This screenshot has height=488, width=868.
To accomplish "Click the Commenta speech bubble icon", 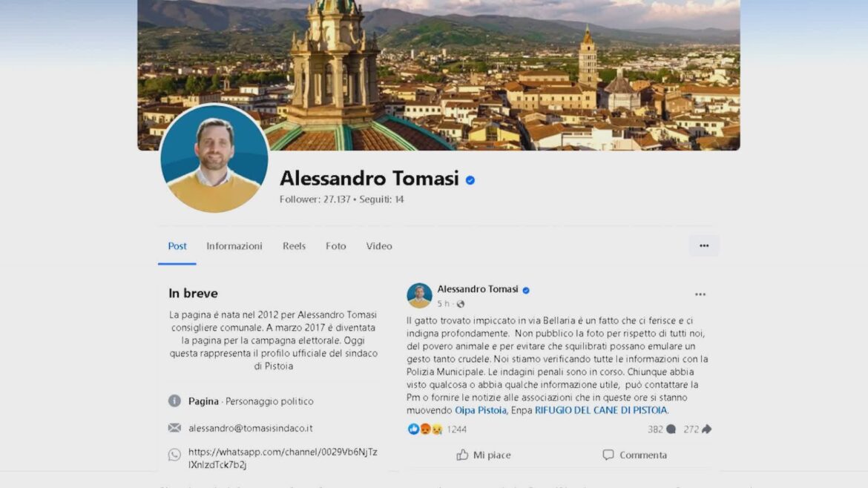I will (608, 455).
